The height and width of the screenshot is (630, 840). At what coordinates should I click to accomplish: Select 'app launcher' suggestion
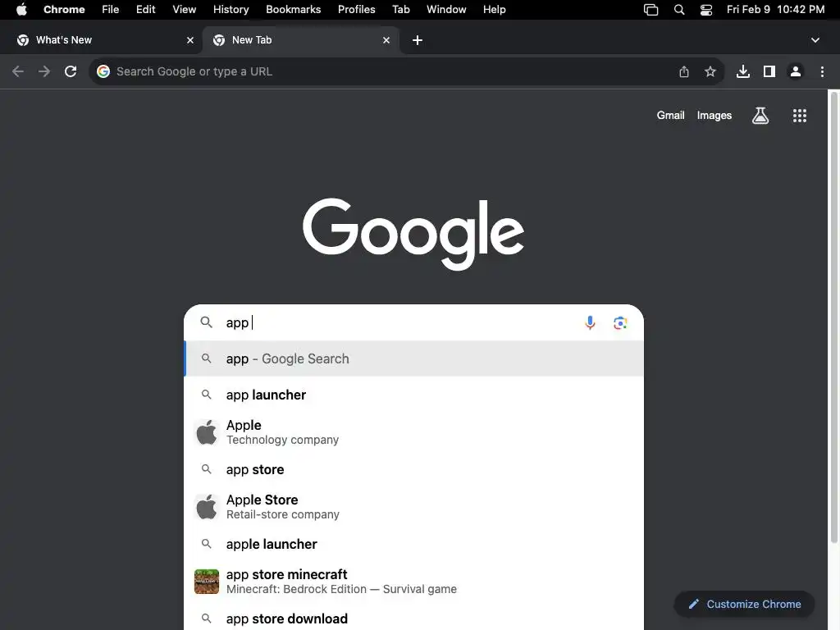tap(413, 395)
